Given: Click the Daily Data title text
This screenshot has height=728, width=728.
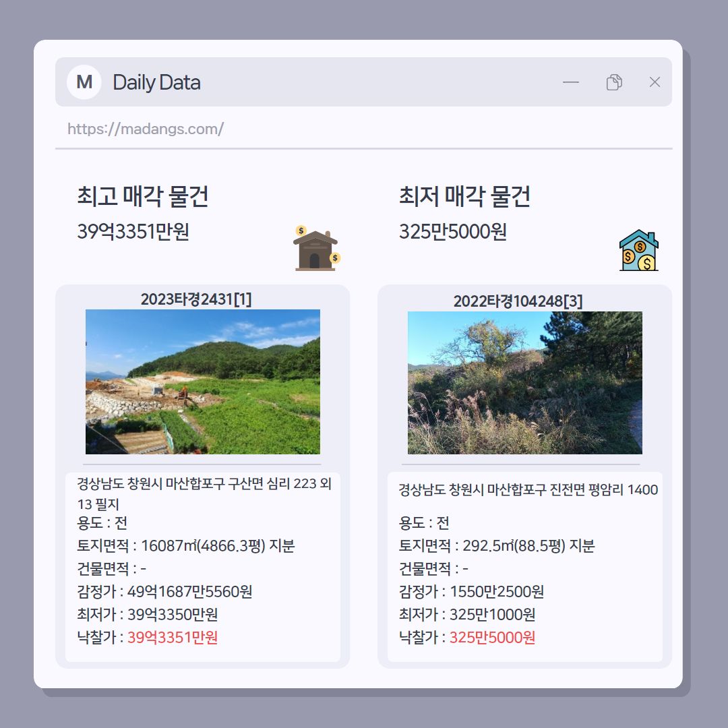Looking at the screenshot, I should point(157,83).
